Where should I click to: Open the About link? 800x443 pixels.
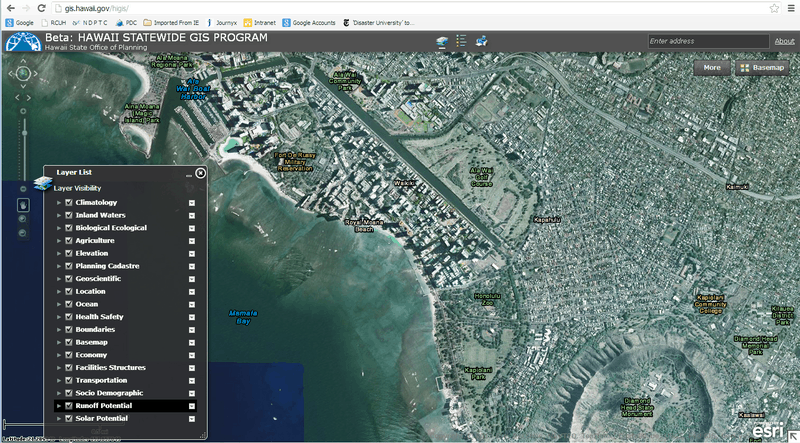(784, 41)
